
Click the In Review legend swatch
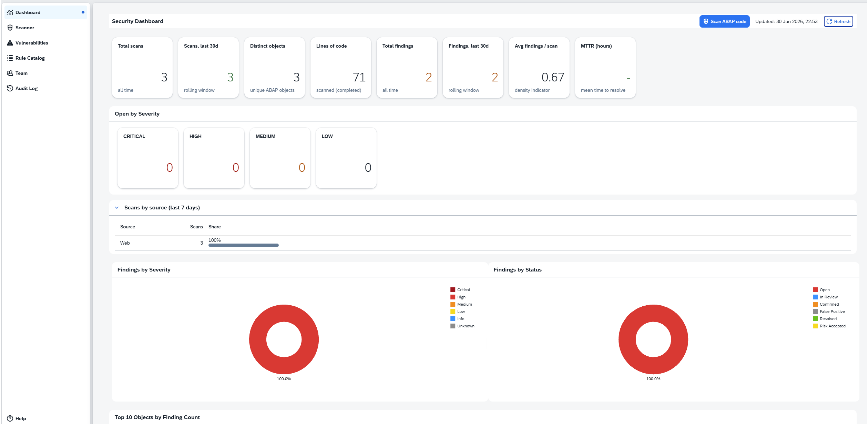click(x=815, y=297)
